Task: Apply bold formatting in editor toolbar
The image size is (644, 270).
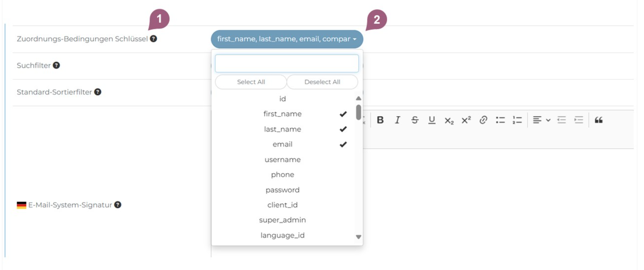Action: [380, 120]
